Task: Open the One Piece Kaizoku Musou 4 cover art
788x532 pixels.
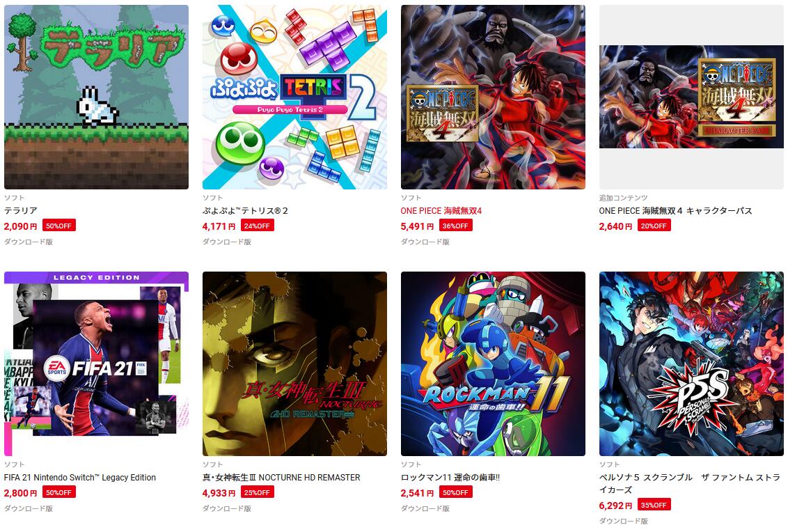Action: pos(493,97)
